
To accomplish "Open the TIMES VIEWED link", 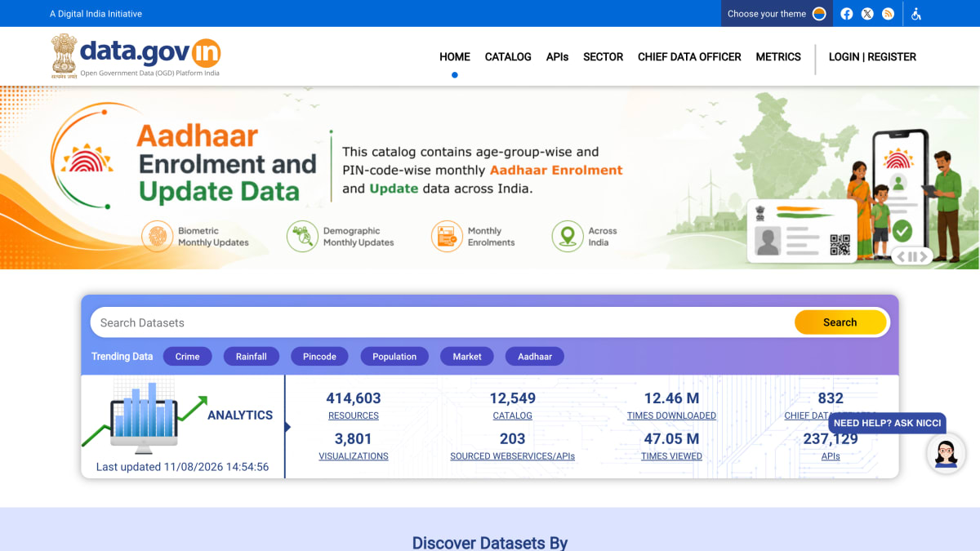I will pos(671,456).
